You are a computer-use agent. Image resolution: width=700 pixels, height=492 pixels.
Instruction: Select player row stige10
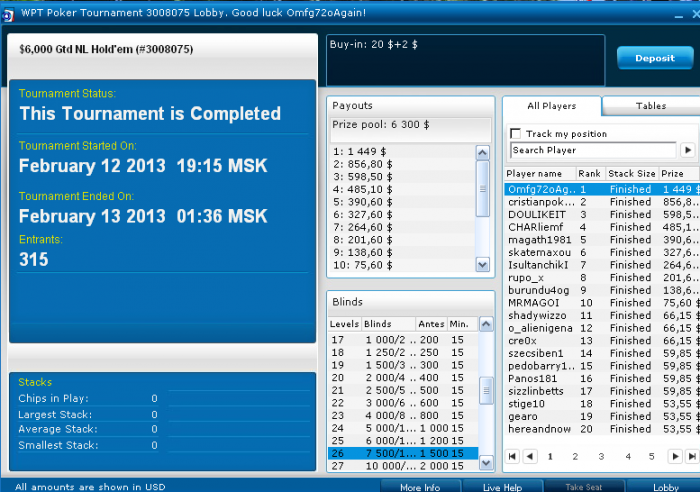click(x=602, y=404)
